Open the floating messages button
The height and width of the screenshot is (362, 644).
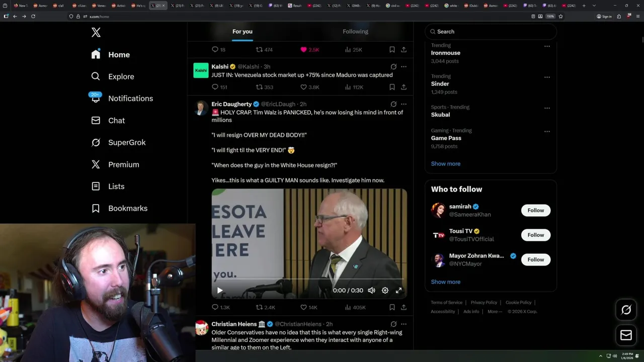(x=626, y=335)
